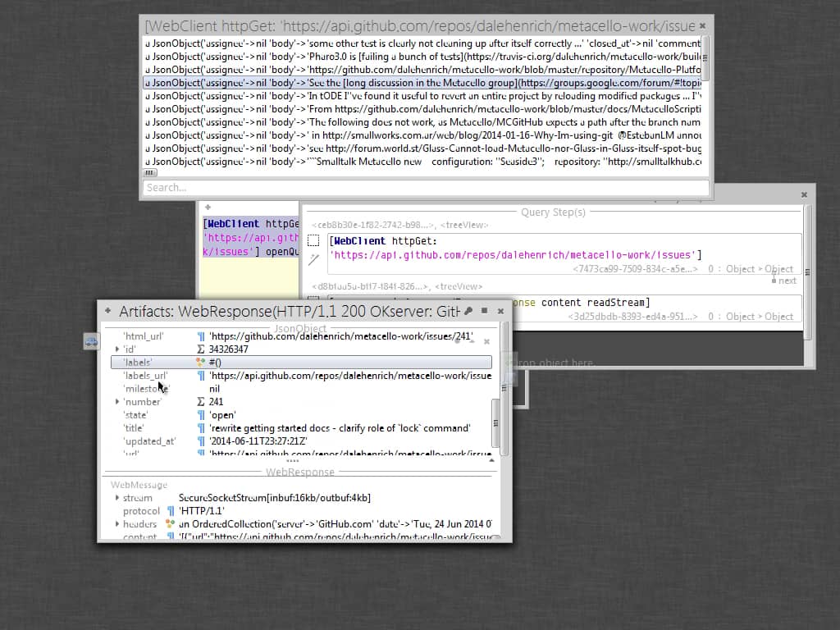Click the sigma icon on the 'id' row

tap(200, 349)
